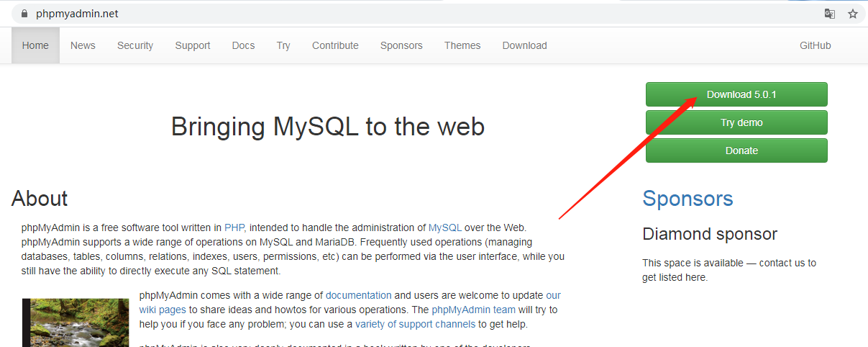
Task: Open the Docs navigation item
Action: click(x=243, y=45)
